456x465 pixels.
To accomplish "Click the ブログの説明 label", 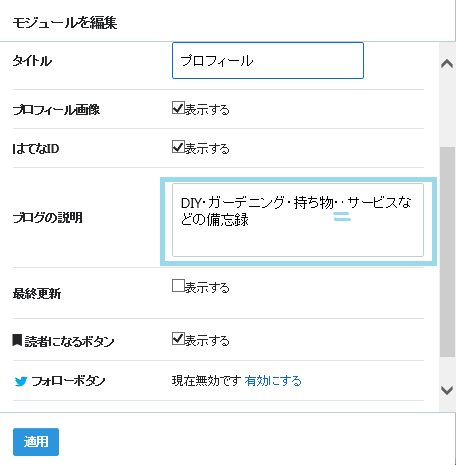I will (47, 218).
